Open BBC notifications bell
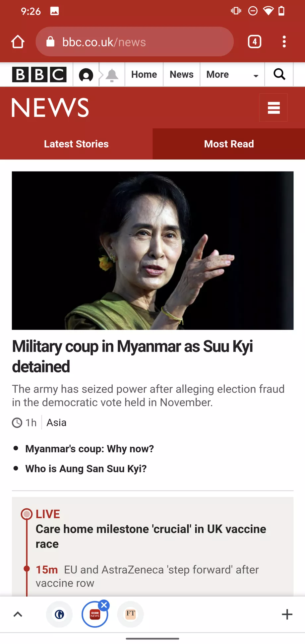305x644 pixels. pyautogui.click(x=112, y=75)
